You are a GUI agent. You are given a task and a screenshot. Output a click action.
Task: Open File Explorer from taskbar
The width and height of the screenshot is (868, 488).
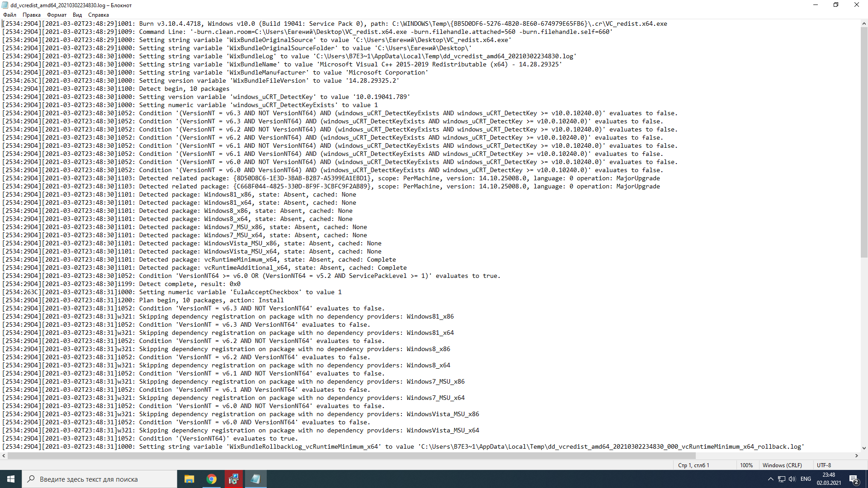(x=189, y=479)
